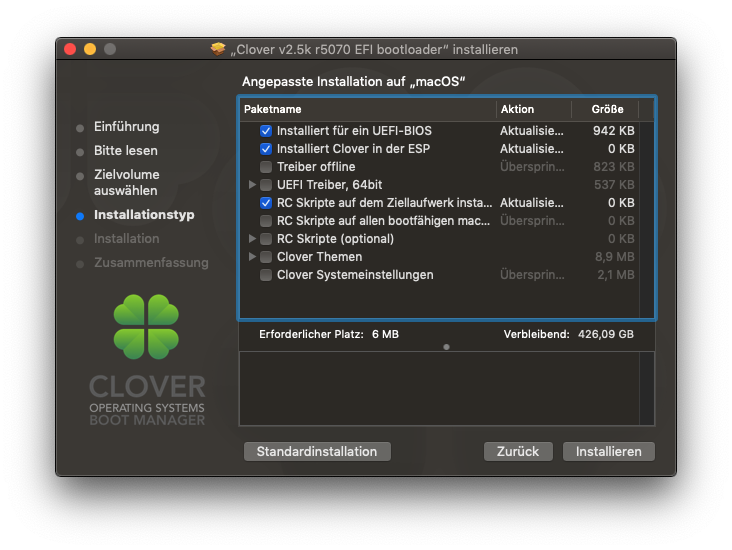
Task: Click the Clover four-leaf logo
Action: click(x=146, y=327)
